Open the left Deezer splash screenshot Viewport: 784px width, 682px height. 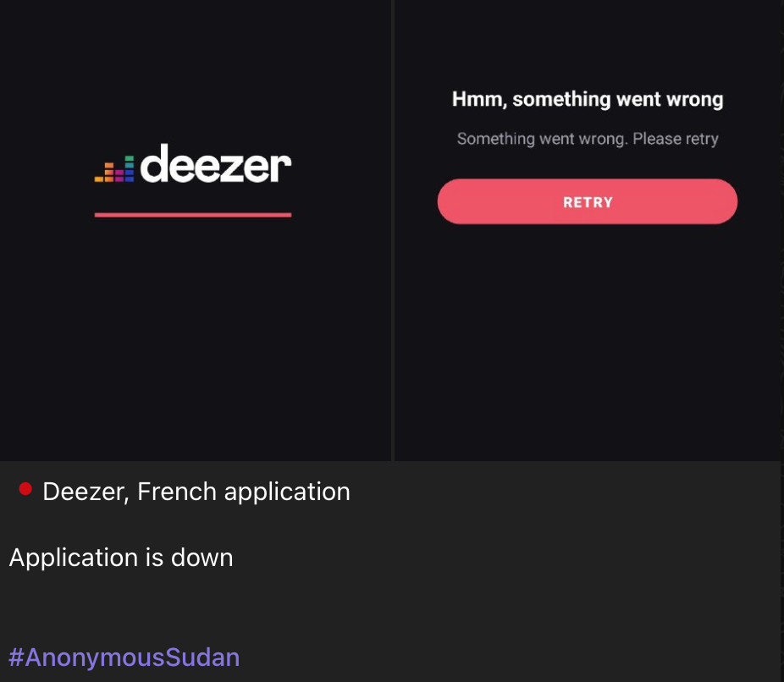click(x=196, y=230)
